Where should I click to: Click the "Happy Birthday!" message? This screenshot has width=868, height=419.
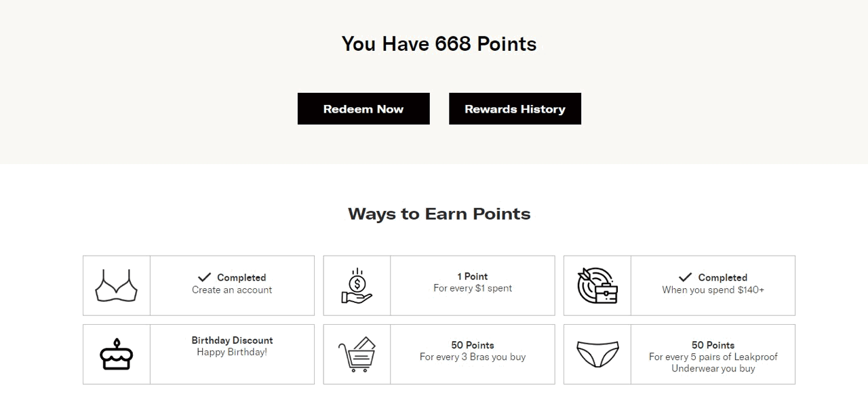[x=232, y=352]
